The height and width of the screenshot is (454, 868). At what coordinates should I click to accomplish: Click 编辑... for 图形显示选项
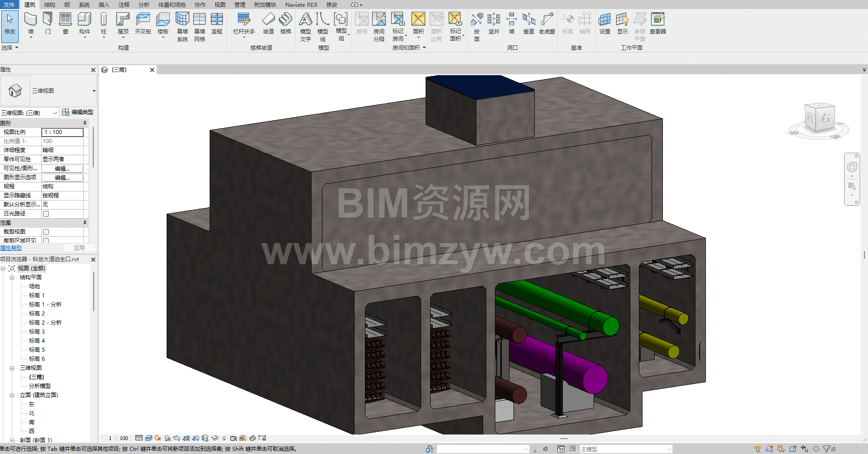tap(62, 177)
